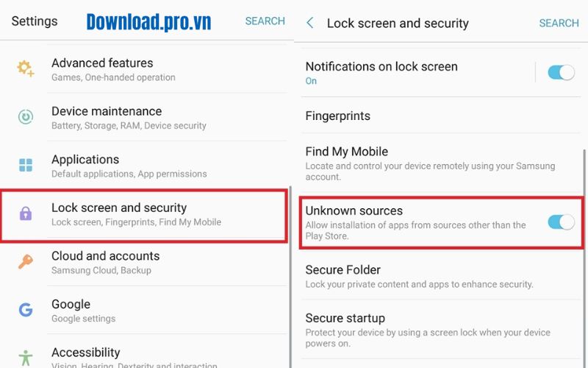Open the Fingerprints option

point(338,116)
